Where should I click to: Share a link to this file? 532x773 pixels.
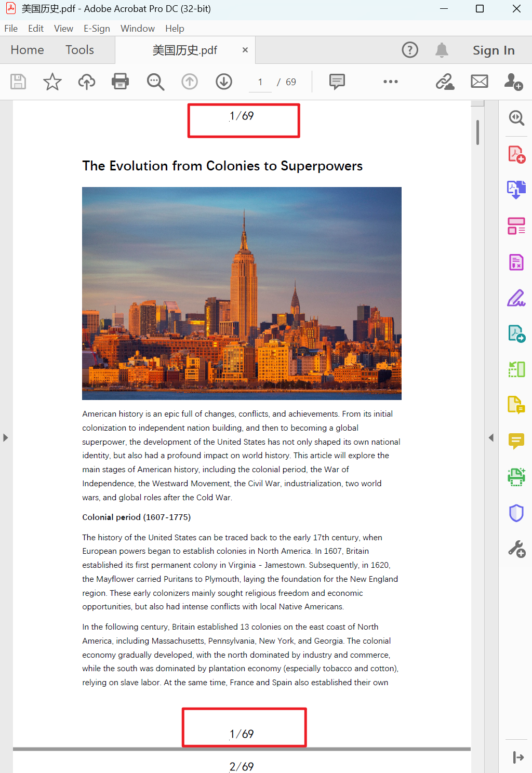[445, 82]
